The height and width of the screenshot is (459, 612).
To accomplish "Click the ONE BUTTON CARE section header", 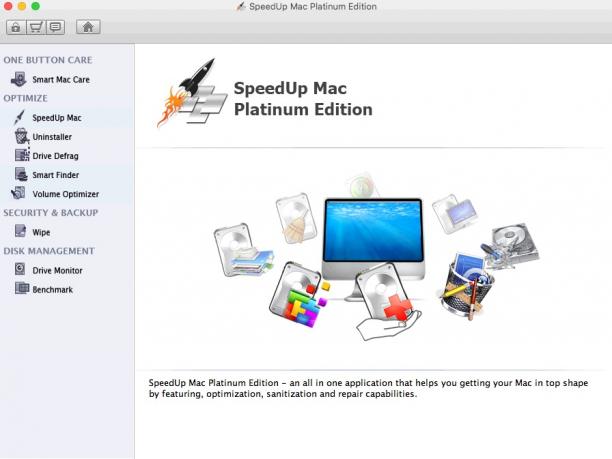I will click(48, 60).
